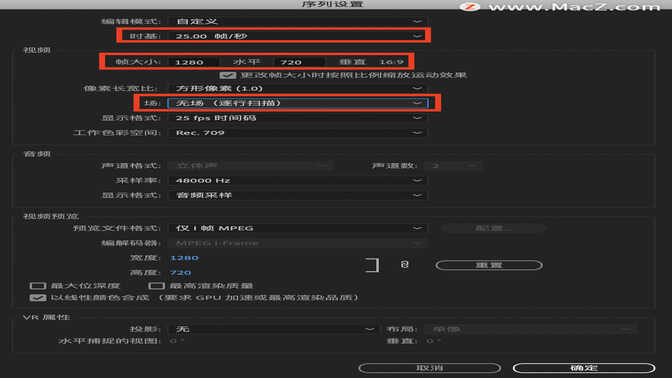Toggle 以线性颜色合成 checkbox

(x=38, y=298)
